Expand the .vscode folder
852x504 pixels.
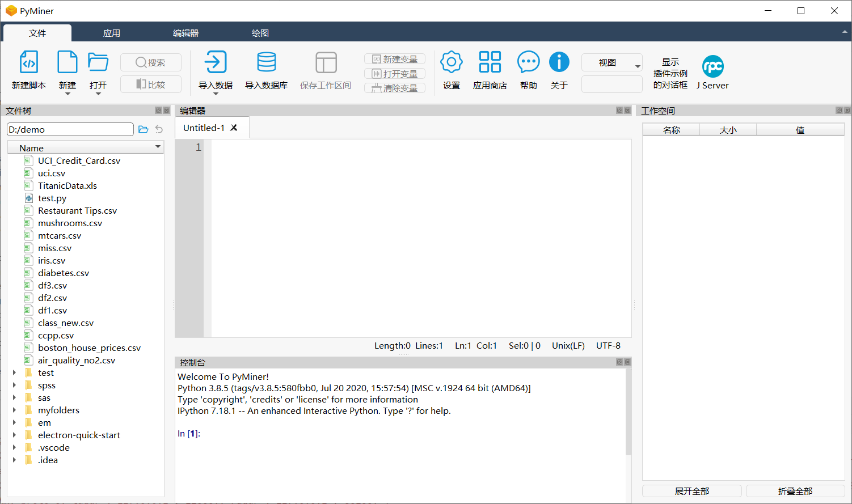coord(14,447)
